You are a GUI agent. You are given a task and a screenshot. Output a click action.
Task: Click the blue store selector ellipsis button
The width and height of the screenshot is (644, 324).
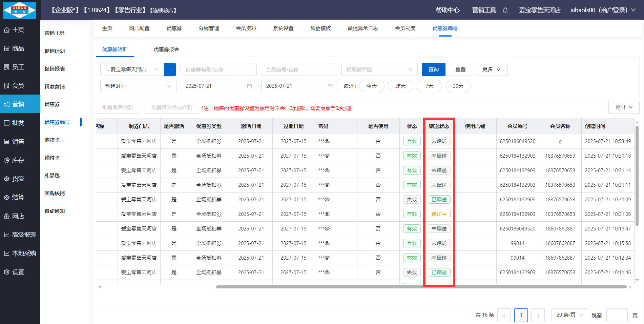(170, 69)
